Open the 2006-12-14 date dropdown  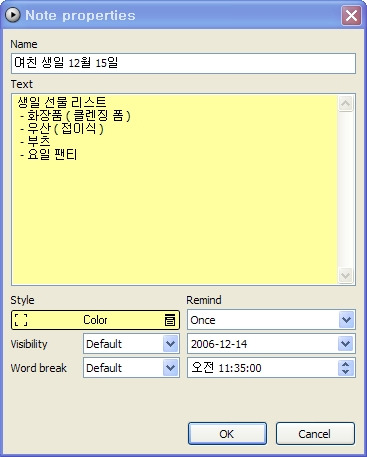pos(346,344)
